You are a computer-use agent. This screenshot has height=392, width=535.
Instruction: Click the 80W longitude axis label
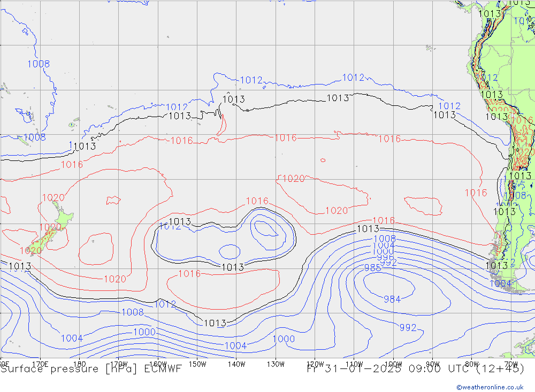click(472, 363)
